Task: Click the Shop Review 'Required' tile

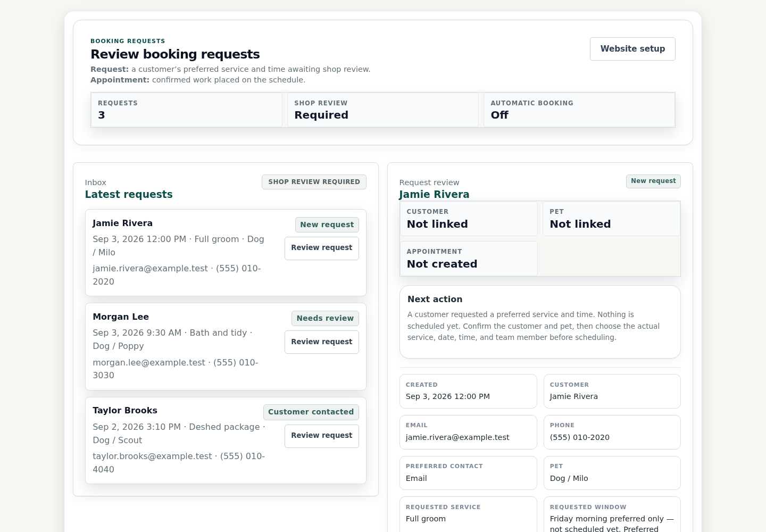Action: [x=383, y=110]
